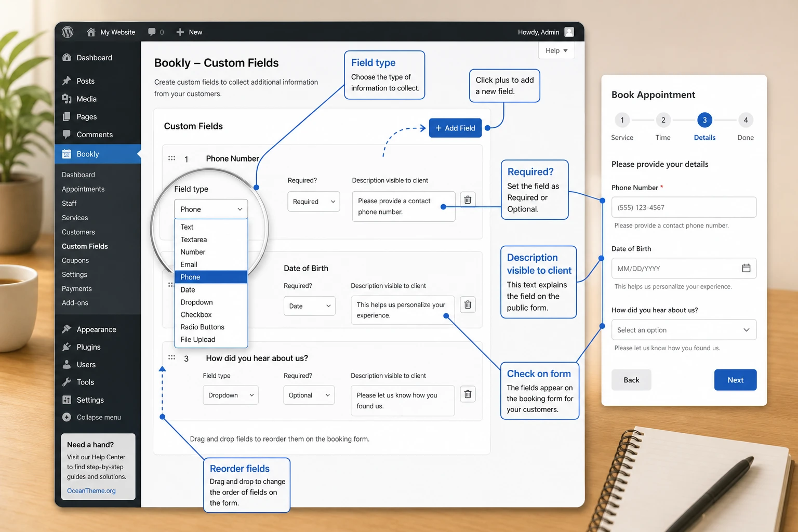Click the Next button in booking form
This screenshot has height=532, width=798.
(736, 380)
